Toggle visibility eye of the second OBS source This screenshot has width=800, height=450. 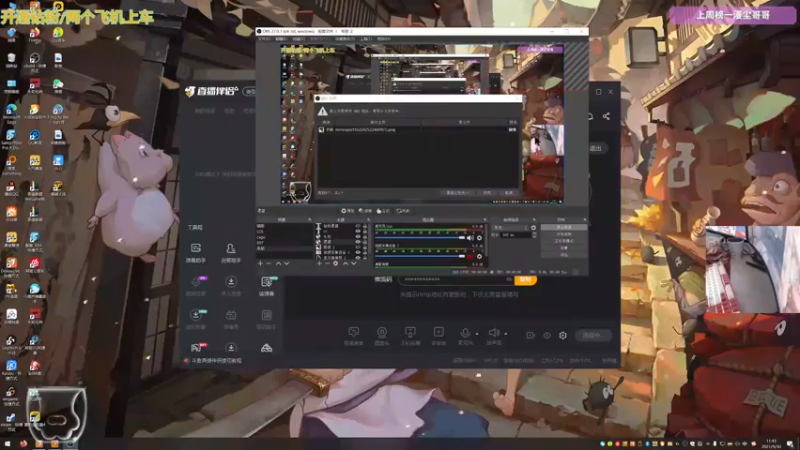click(358, 231)
